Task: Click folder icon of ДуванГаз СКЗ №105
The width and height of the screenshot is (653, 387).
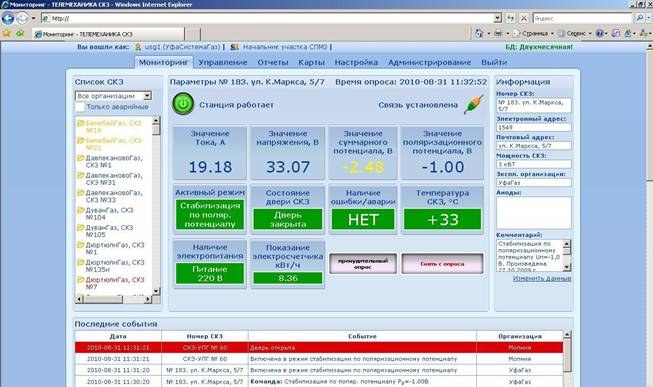Action: coord(81,227)
